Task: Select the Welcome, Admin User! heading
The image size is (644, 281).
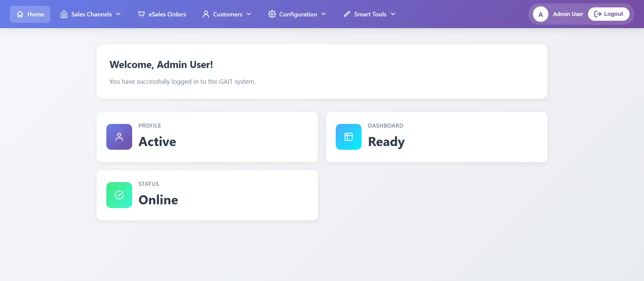Action: [161, 64]
